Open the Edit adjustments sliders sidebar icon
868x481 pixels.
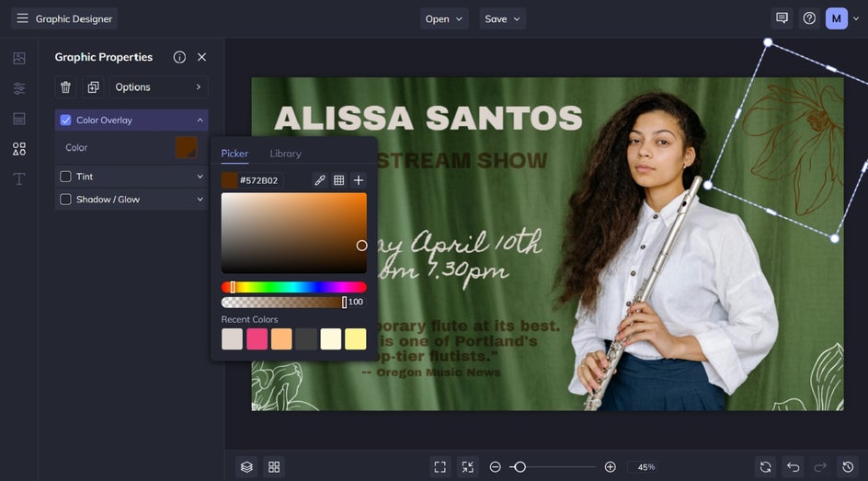click(x=19, y=88)
